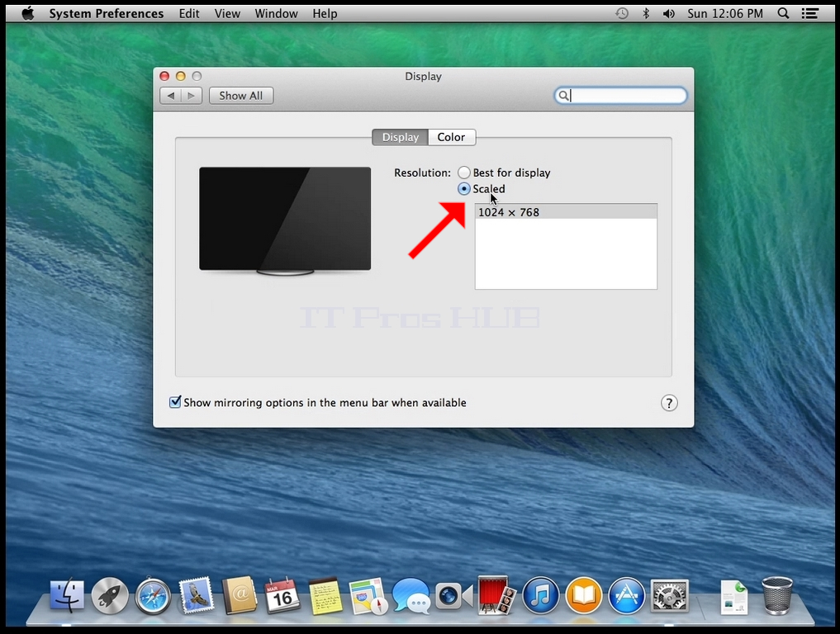Open Messages speech bubble icon
This screenshot has width=840, height=634.
pos(411,595)
